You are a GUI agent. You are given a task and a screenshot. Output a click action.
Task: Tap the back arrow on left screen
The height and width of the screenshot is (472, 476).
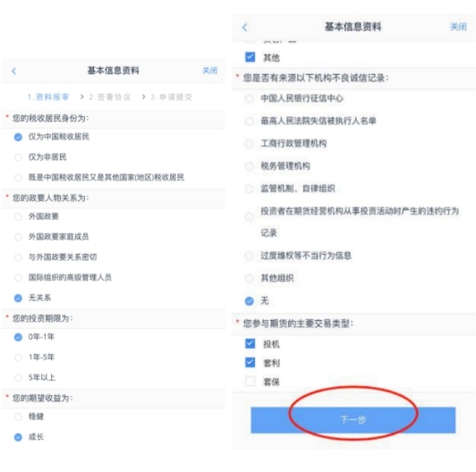click(x=14, y=71)
